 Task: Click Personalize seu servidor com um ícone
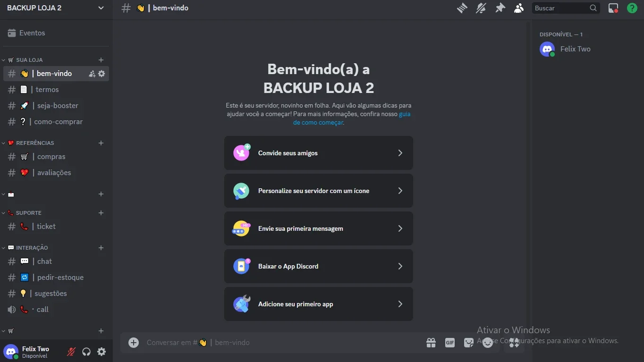tap(319, 191)
